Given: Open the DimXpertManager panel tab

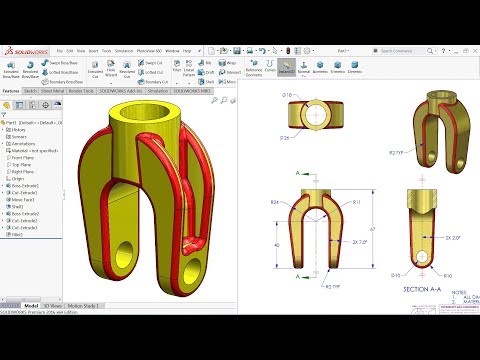Looking at the screenshot, I should coord(45,105).
